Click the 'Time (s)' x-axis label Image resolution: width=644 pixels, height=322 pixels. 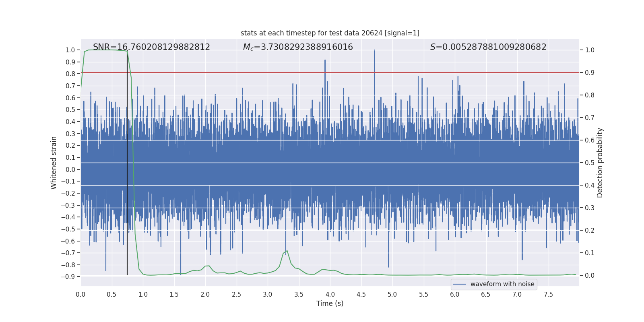(x=330, y=303)
